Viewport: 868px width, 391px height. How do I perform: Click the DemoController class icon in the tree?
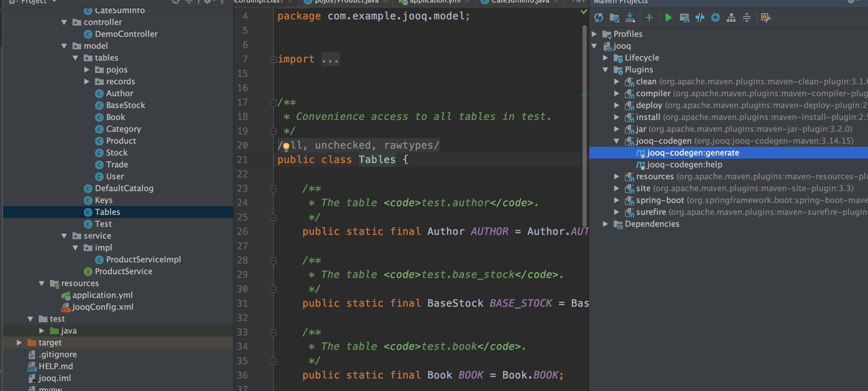[x=88, y=34]
